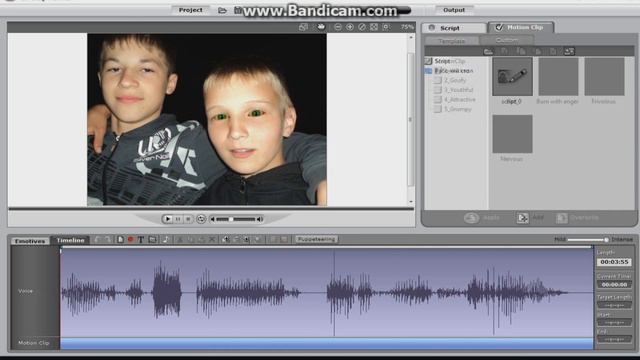
Task: Click the timeline redo arrow icon
Action: [108, 240]
